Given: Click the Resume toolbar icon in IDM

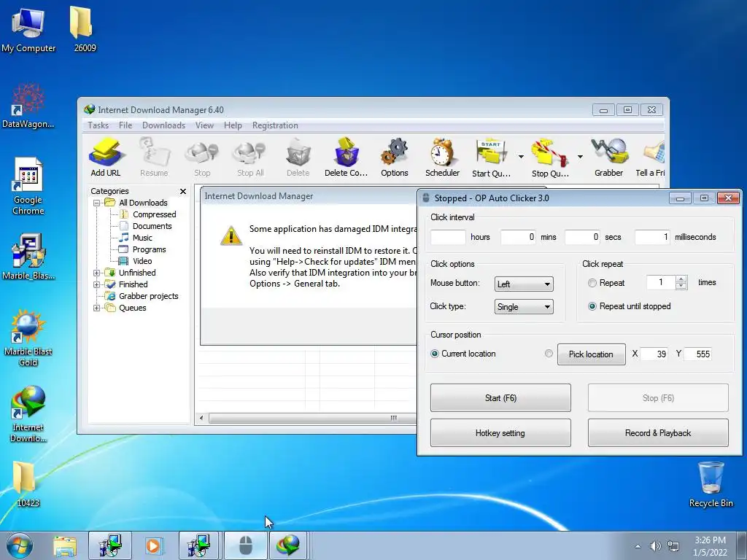Looking at the screenshot, I should [x=154, y=157].
